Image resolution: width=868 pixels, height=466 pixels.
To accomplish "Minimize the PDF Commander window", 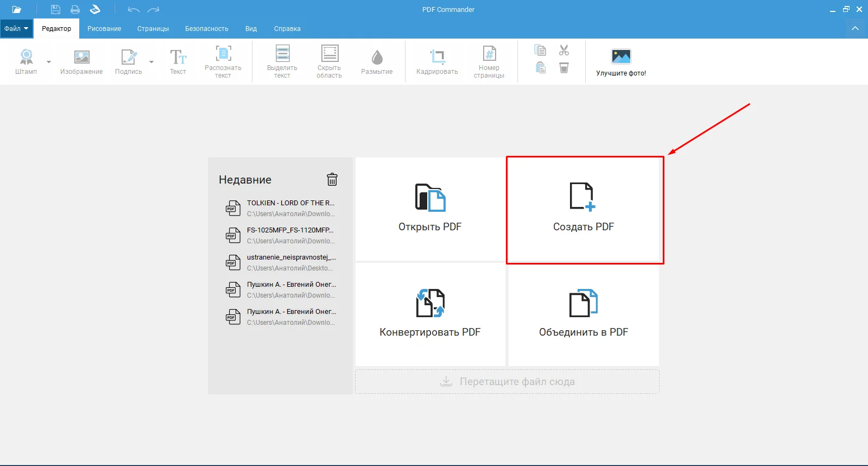I will coord(833,10).
